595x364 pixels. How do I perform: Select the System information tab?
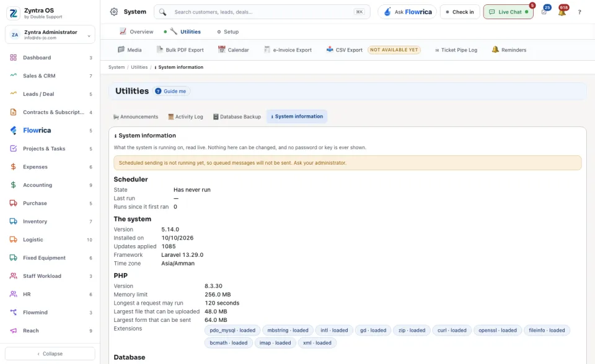coord(297,116)
